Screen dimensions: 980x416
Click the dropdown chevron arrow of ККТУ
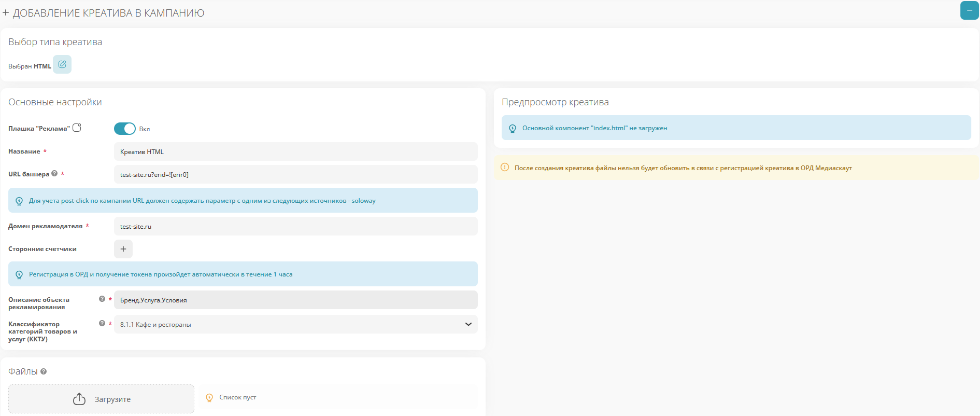point(468,324)
